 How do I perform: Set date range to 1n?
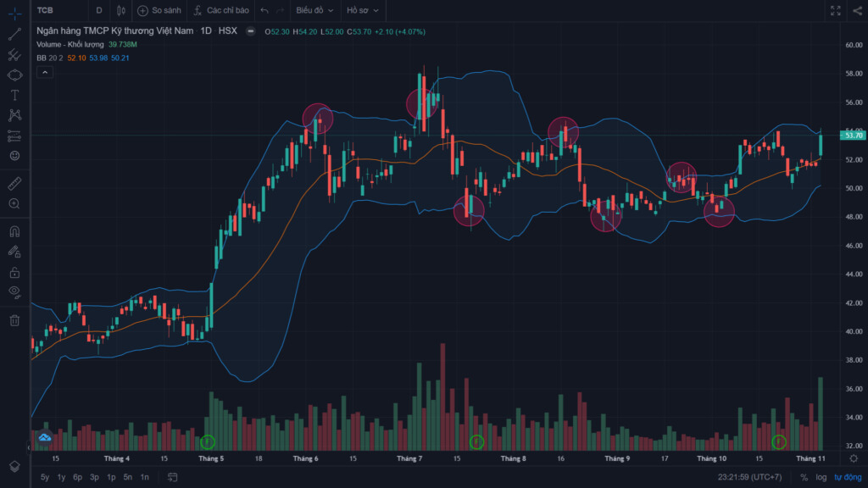pyautogui.click(x=144, y=477)
